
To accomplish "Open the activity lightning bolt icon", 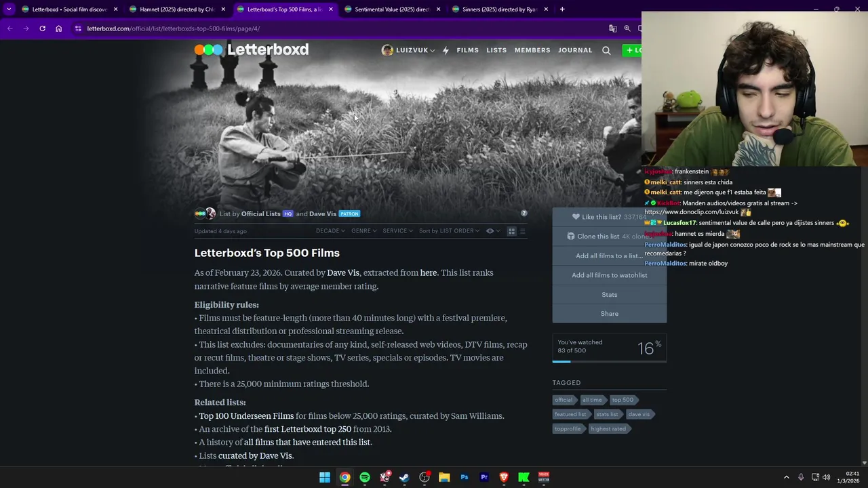I will (x=446, y=50).
